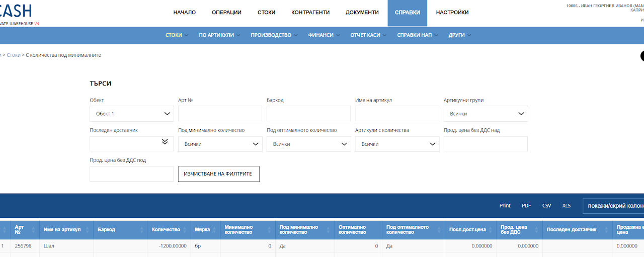Sort by Оптимално количество column header

[x=358, y=229]
